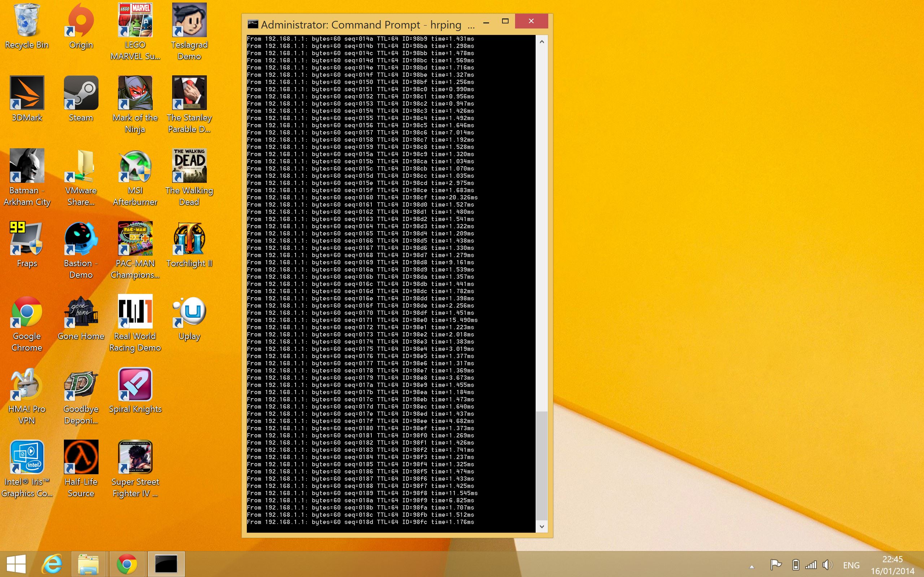Open the Steam desktop shortcut
This screenshot has height=577, width=924.
point(81,93)
